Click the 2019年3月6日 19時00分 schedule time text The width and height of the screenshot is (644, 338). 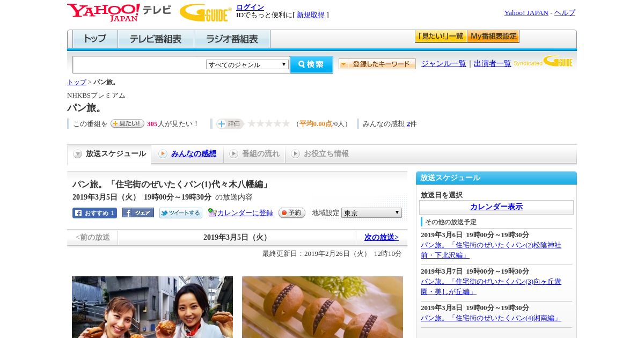475,235
